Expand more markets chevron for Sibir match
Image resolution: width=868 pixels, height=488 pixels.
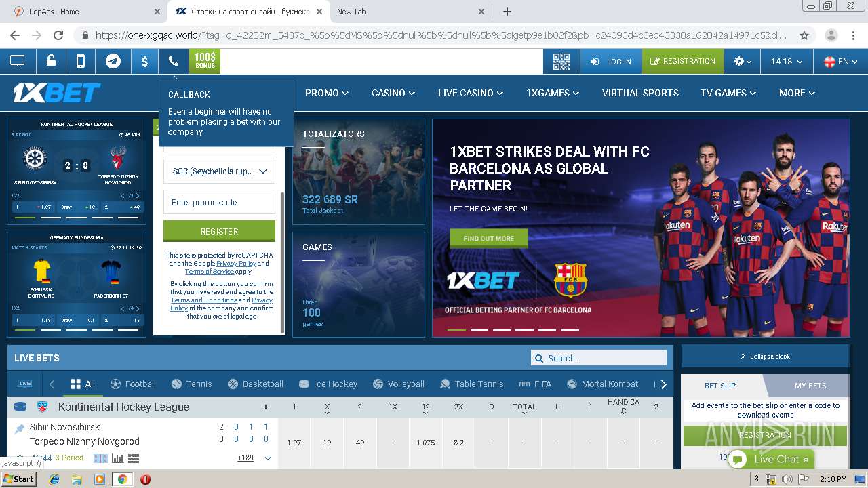pyautogui.click(x=268, y=459)
